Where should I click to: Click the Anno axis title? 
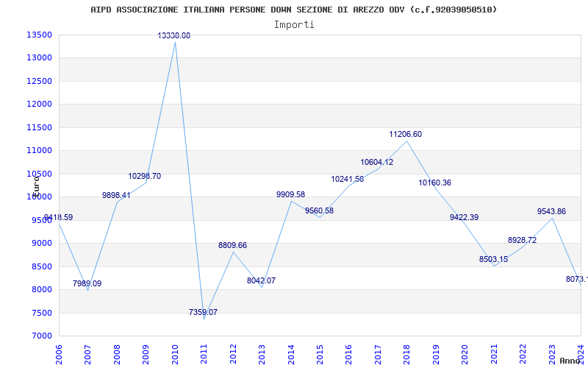570,361
